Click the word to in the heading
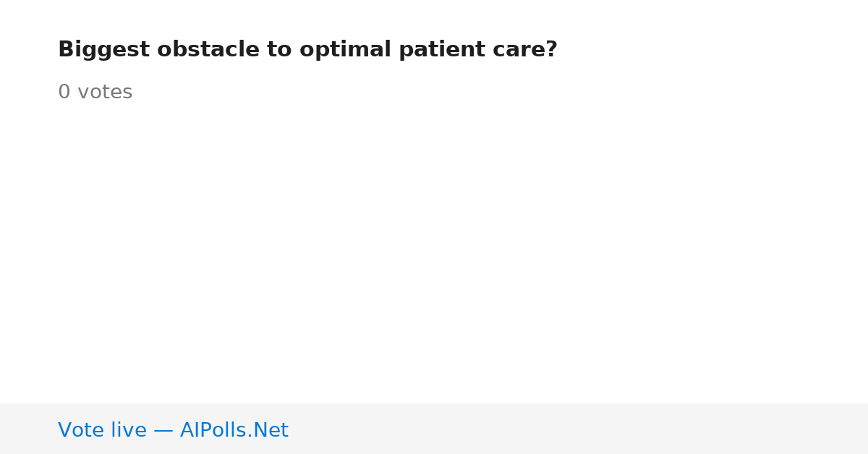The height and width of the screenshot is (454, 868). (x=279, y=50)
